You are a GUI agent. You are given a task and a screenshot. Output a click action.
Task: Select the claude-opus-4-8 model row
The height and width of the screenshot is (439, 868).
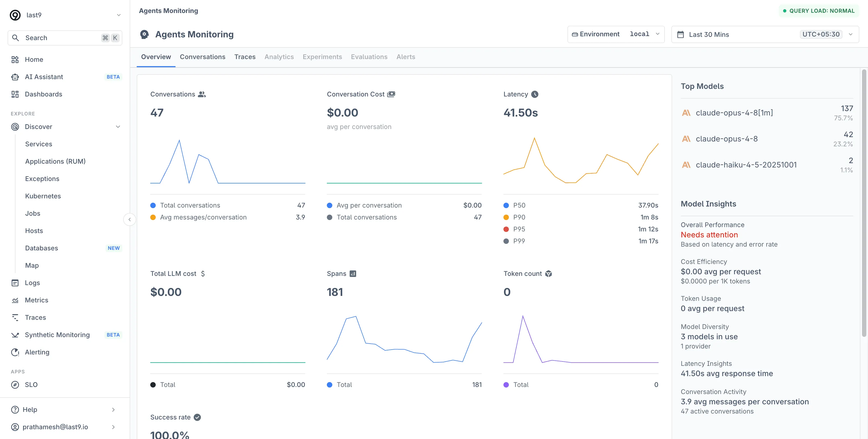point(767,139)
